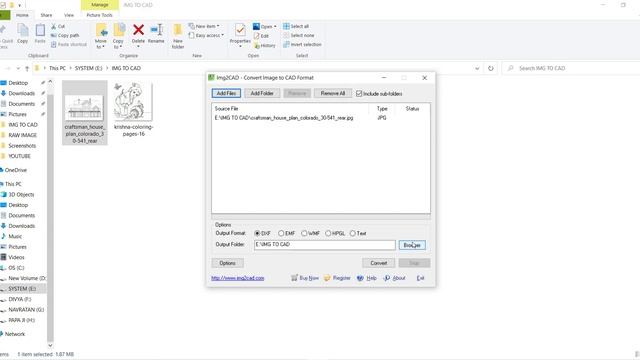
Task: Create a New folder from ribbon
Action: coord(178,36)
